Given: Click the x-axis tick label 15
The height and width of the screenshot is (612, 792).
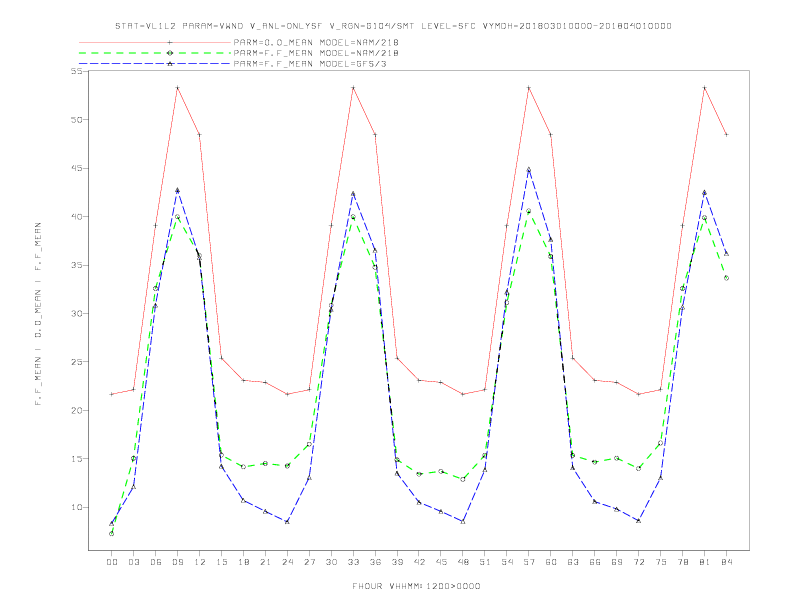Looking at the screenshot, I should 221,562.
